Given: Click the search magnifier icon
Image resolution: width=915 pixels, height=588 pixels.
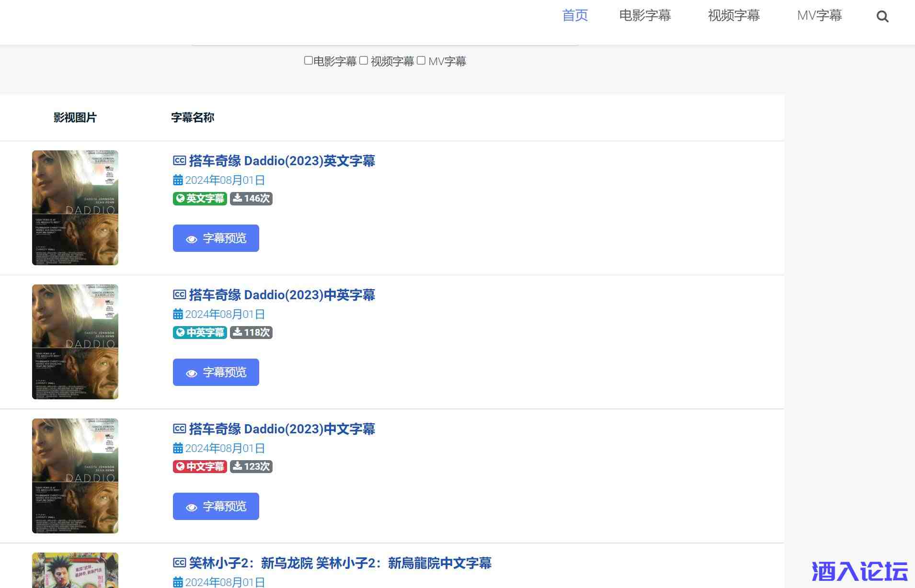Looking at the screenshot, I should click(x=882, y=17).
